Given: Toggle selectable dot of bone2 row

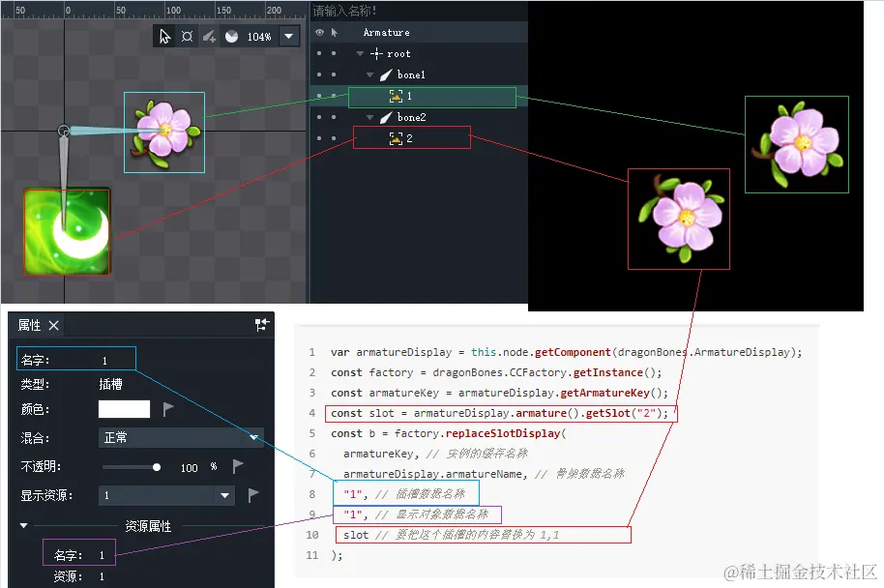Looking at the screenshot, I should [x=334, y=117].
